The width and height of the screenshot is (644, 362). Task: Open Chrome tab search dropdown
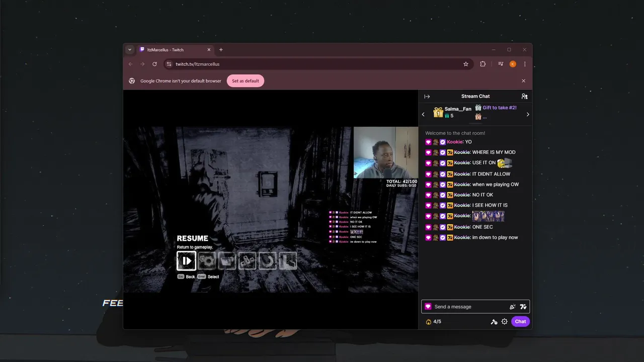coord(130,50)
